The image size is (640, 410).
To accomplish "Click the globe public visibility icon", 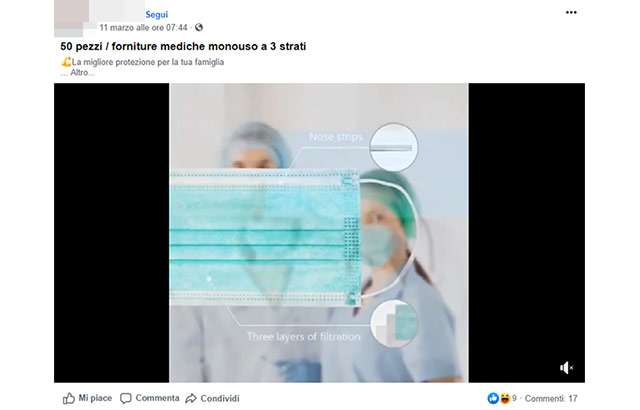I will point(199,27).
